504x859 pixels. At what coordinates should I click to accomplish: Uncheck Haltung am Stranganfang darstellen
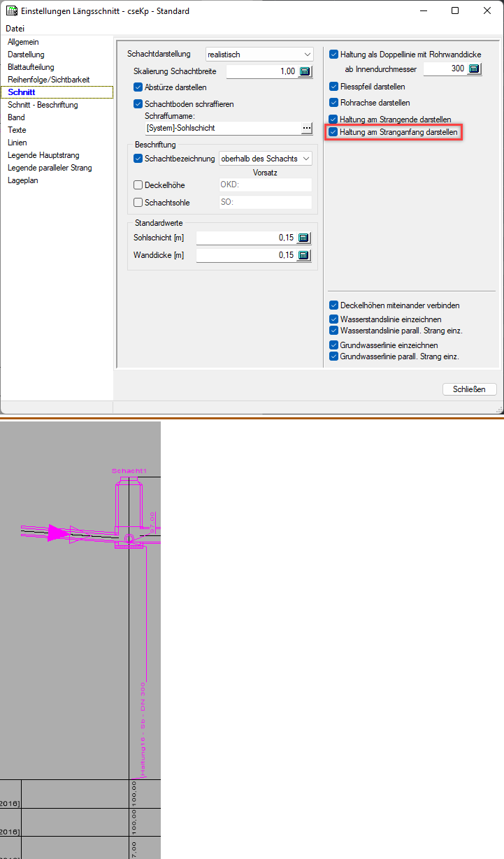click(x=334, y=131)
